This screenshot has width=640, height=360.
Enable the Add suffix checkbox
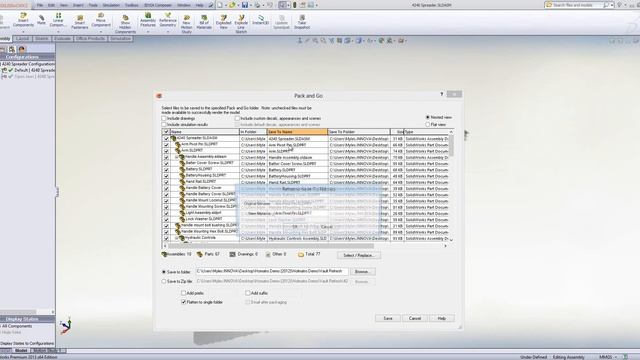click(248, 293)
